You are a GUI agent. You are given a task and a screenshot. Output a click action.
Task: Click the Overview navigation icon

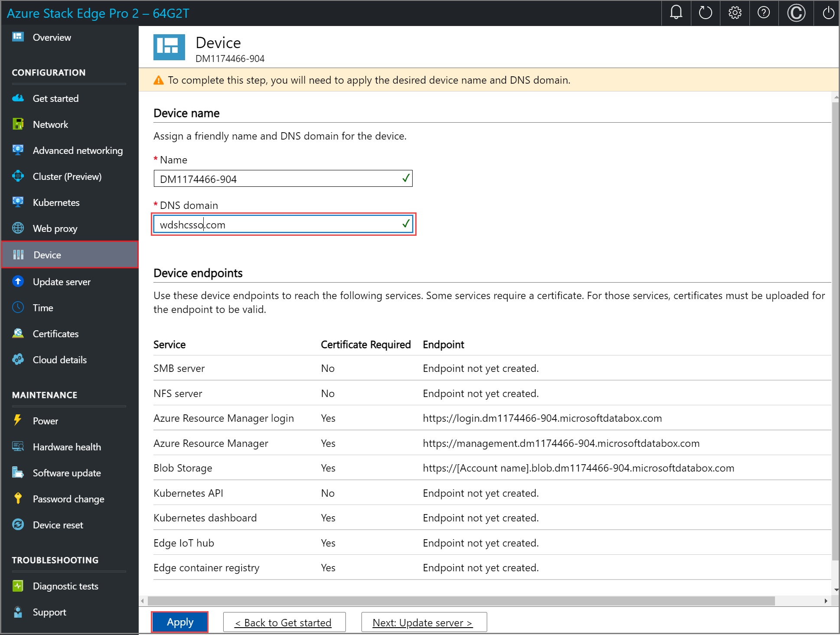click(18, 37)
